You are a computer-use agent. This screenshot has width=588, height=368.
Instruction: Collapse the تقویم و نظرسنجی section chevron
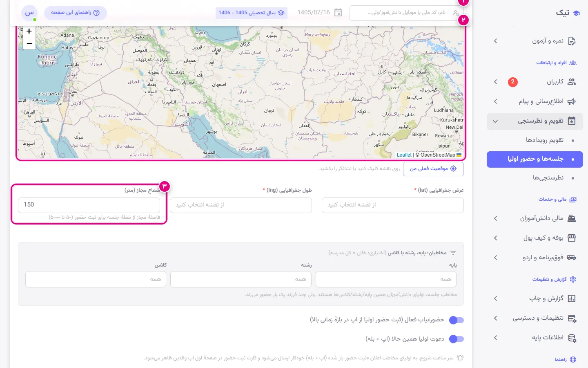click(496, 121)
